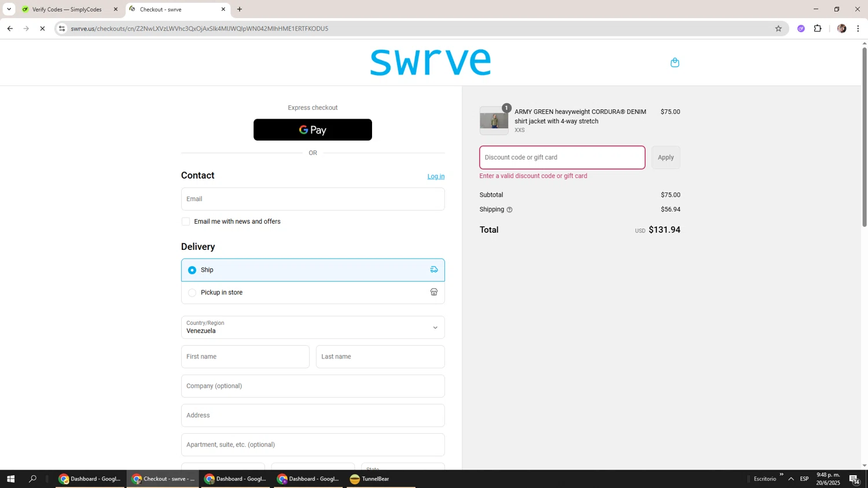
Task: Click the Escritorio toolbar chevron
Action: tap(781, 475)
